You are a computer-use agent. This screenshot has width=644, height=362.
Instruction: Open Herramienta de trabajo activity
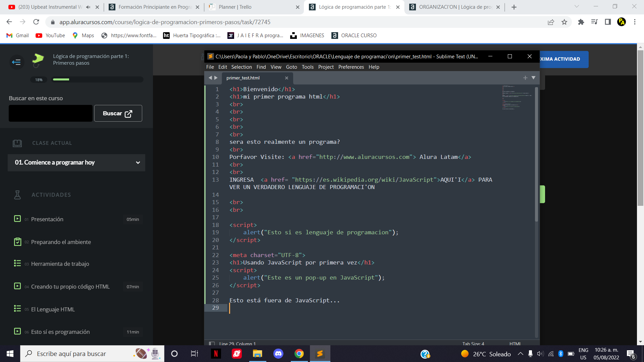[x=60, y=264]
